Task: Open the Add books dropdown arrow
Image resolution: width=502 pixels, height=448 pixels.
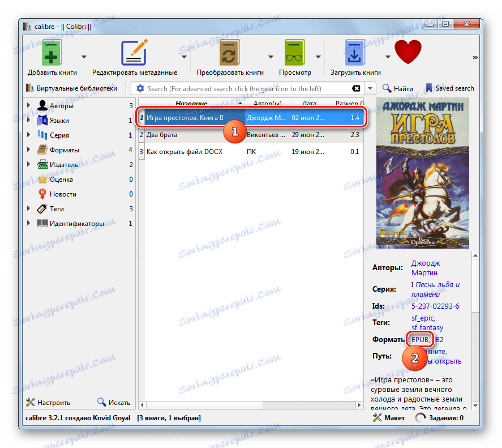Action: click(x=84, y=57)
